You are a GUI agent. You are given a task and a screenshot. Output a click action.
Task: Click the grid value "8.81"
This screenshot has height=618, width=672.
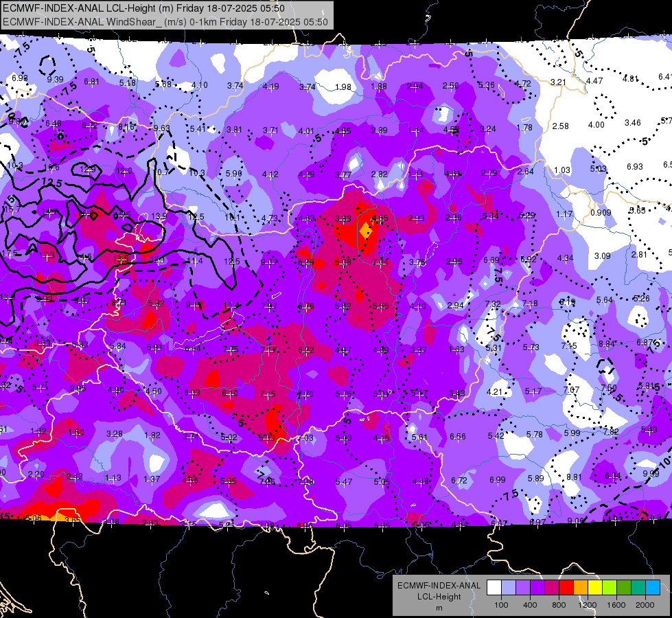575,477
